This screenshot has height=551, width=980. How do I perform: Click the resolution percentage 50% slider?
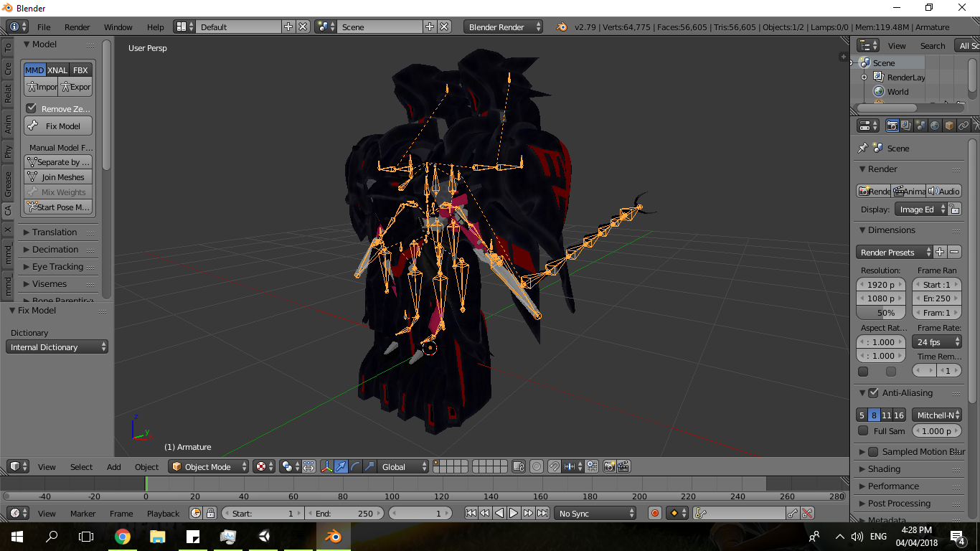pos(881,313)
